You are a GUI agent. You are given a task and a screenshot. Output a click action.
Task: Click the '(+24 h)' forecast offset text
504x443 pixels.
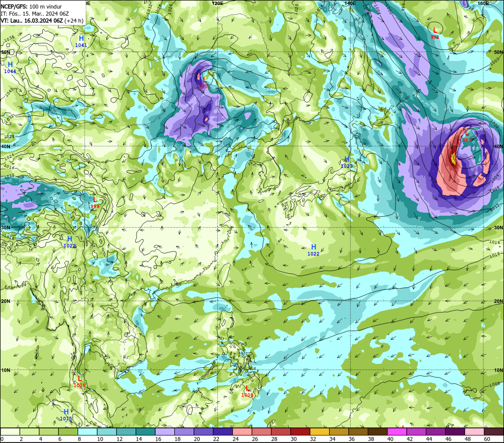74,21
